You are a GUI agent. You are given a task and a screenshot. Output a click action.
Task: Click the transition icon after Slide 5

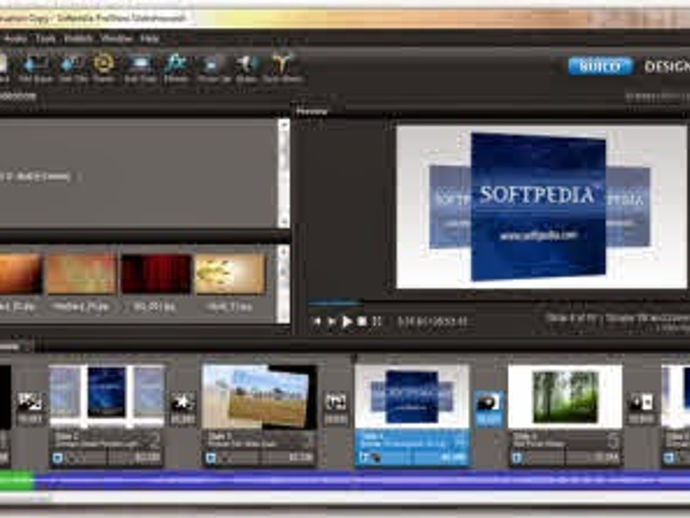click(641, 401)
